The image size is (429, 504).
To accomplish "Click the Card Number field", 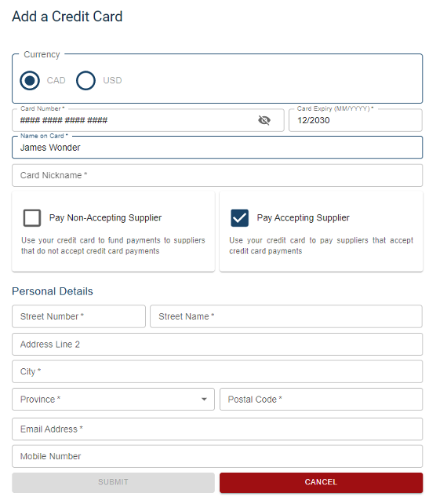I will (148, 120).
